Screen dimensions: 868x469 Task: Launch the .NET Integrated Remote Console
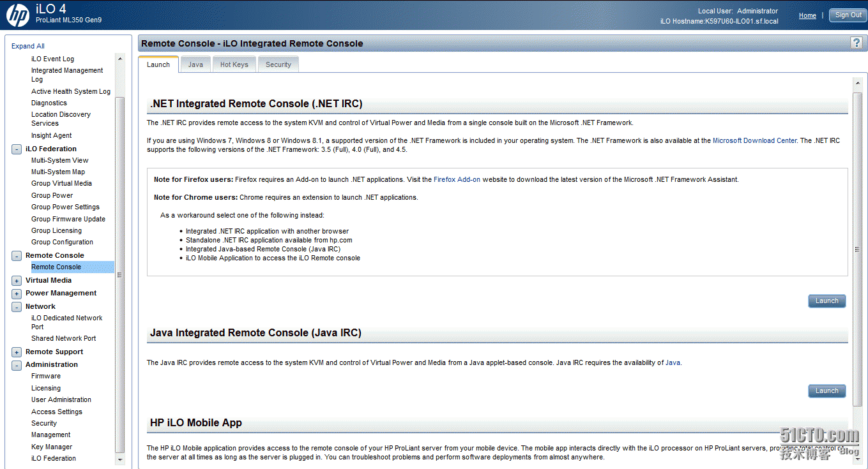point(826,301)
